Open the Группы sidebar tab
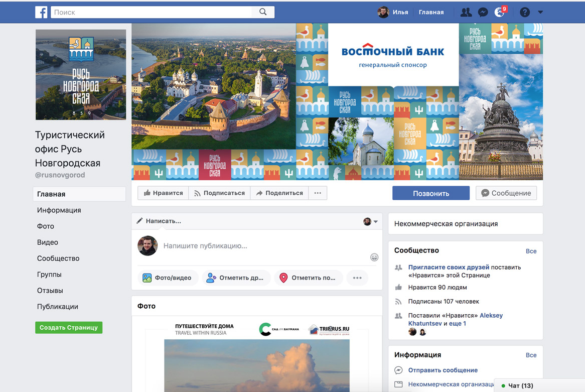 pyautogui.click(x=49, y=275)
